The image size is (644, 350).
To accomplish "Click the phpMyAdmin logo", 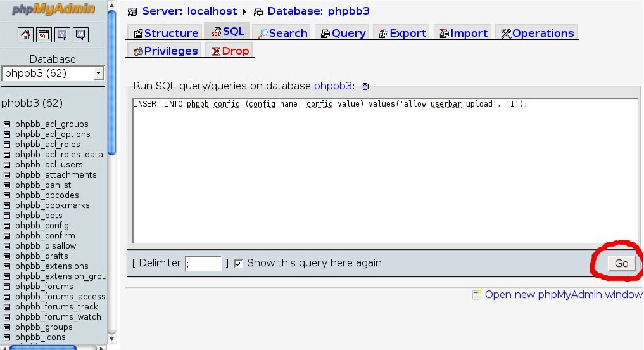I will [53, 9].
